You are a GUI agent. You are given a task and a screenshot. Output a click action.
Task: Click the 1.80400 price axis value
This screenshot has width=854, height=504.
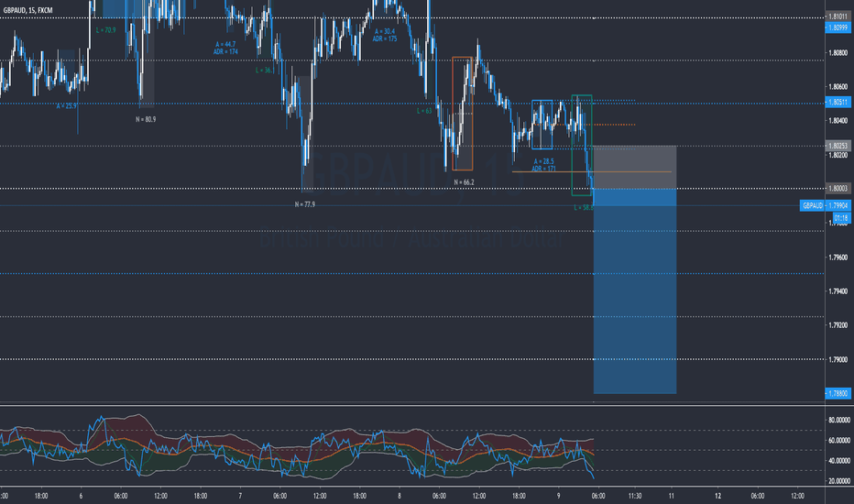tap(838, 120)
